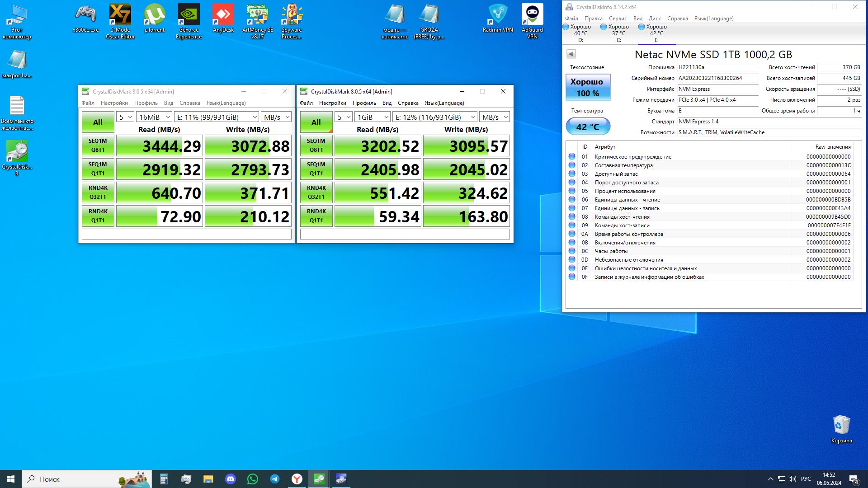The width and height of the screenshot is (868, 488).
Task: Click the Хорошо 100 % health status button
Action: tap(588, 87)
